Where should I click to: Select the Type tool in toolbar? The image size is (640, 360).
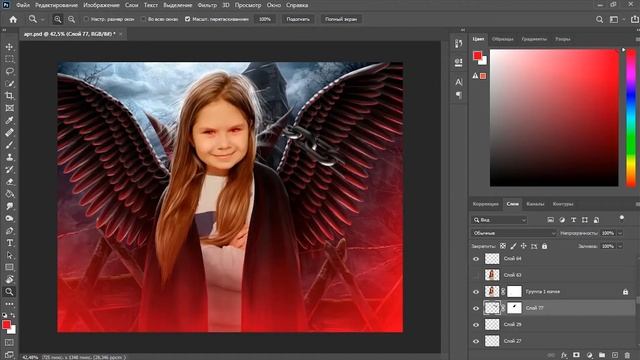(x=9, y=243)
